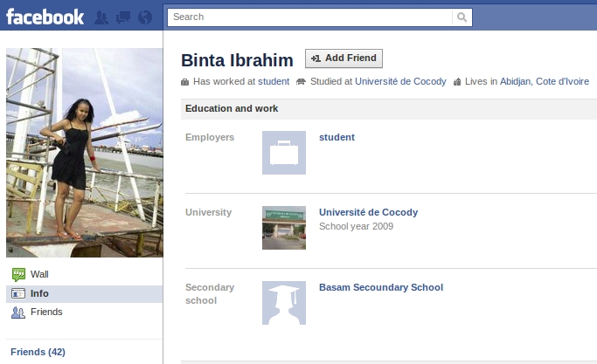
Task: Click the Abidjan, Cote d'Ivoire link
Action: pyautogui.click(x=545, y=81)
